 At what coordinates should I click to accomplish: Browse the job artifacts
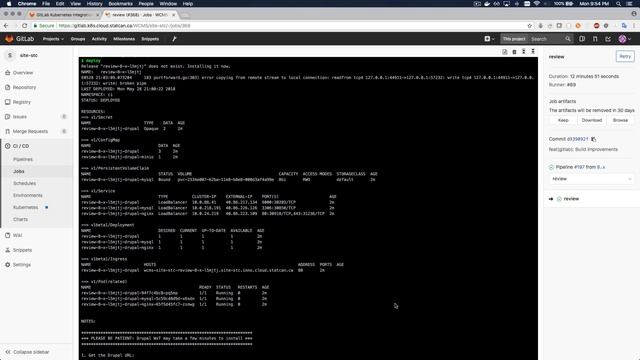pyautogui.click(x=620, y=120)
